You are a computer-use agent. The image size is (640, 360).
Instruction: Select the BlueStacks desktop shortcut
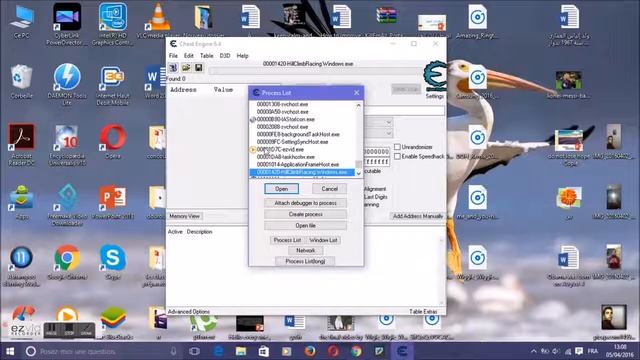tap(113, 323)
